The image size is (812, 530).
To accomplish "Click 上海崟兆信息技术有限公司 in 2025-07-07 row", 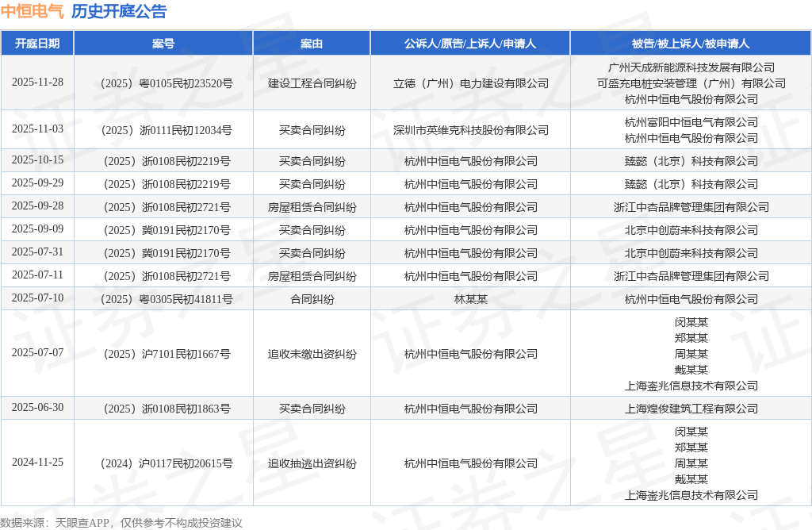I will tap(691, 386).
